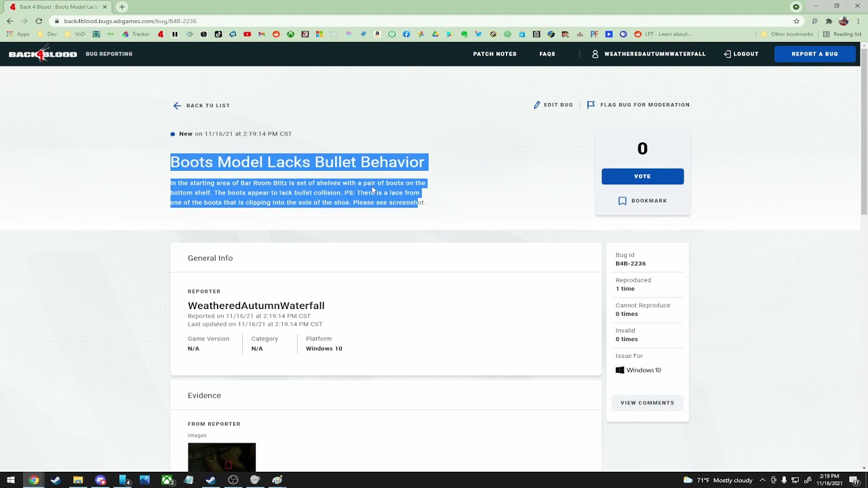868x488 pixels.
Task: Click the Back 4 Blood logo
Action: [43, 54]
